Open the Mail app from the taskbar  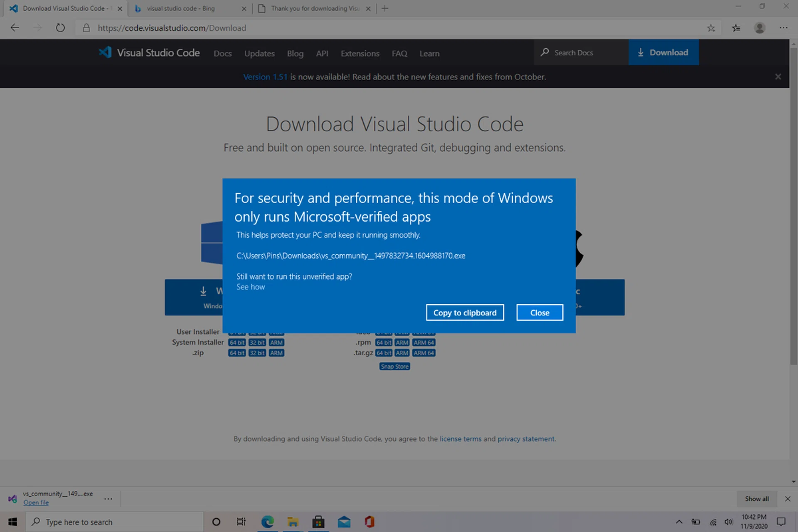[x=344, y=522]
